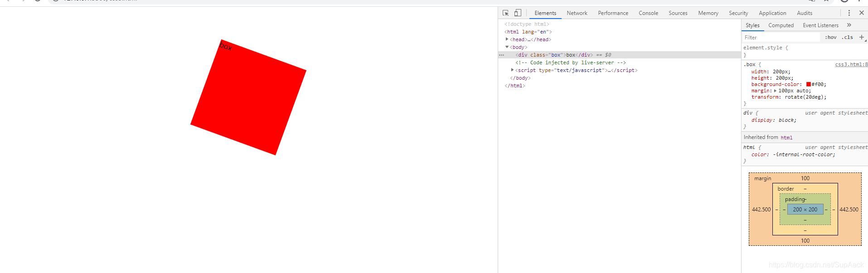868x273 pixels.
Task: Click the border label in box model
Action: (x=786, y=189)
